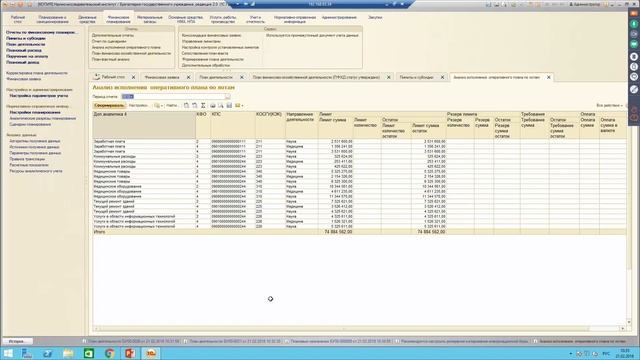This screenshot has height=360, width=640.
Task: Open Финансовая заявка in navigation panel
Action: coord(24,79)
